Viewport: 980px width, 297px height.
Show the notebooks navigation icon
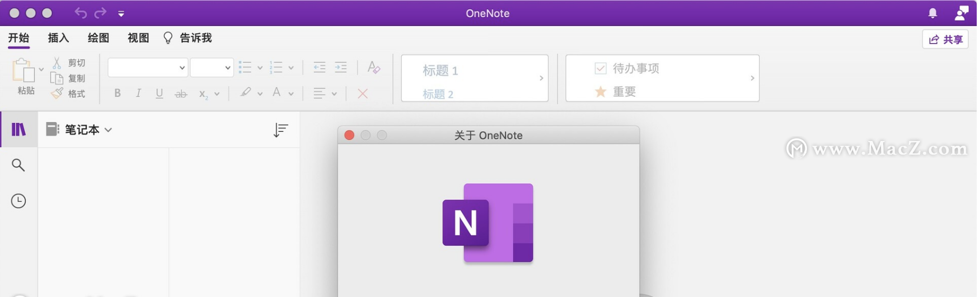pos(18,130)
